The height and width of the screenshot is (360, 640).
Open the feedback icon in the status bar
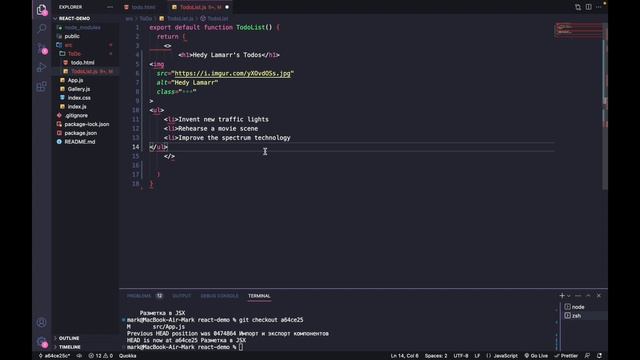[x=588, y=356]
